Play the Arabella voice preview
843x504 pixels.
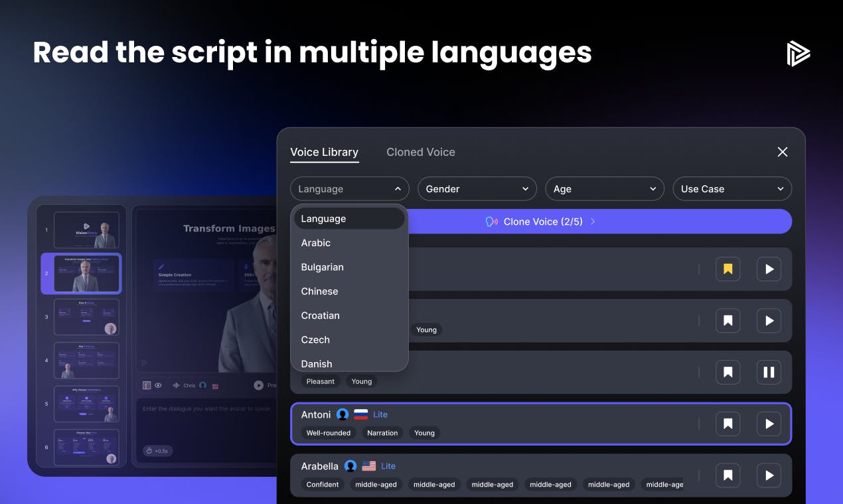click(x=769, y=475)
